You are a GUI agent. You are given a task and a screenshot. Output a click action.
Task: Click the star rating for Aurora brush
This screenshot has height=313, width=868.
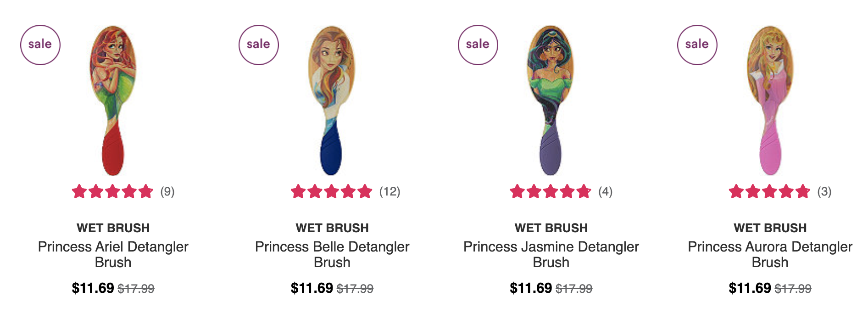pyautogui.click(x=769, y=191)
